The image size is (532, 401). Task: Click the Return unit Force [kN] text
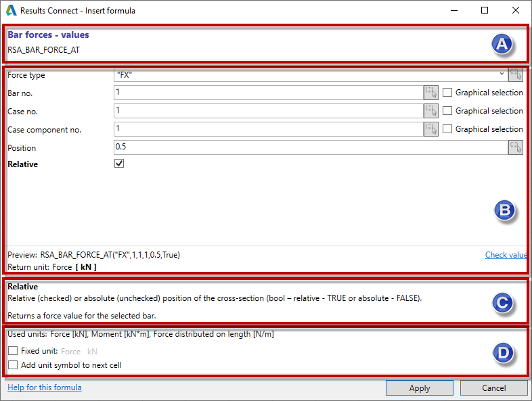click(52, 267)
